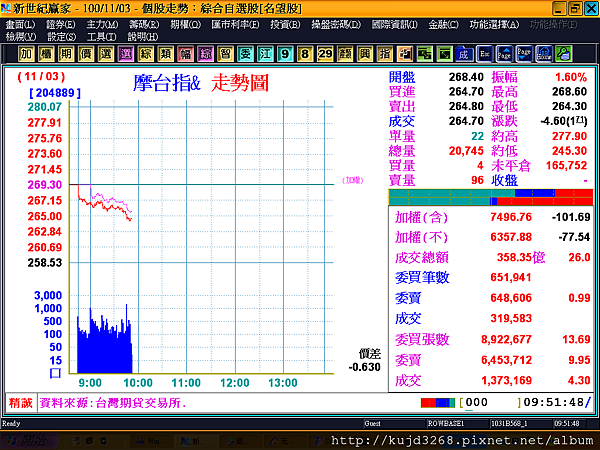Click the 未平倉 value 165,752
Viewport: 600px width, 450px height.
[x=566, y=166]
